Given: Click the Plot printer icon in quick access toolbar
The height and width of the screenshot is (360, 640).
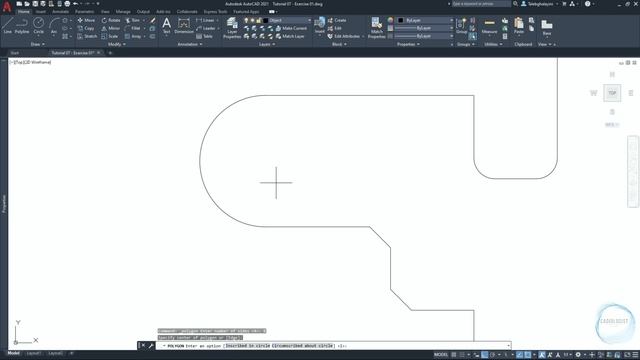Looking at the screenshot, I should click(67, 4).
